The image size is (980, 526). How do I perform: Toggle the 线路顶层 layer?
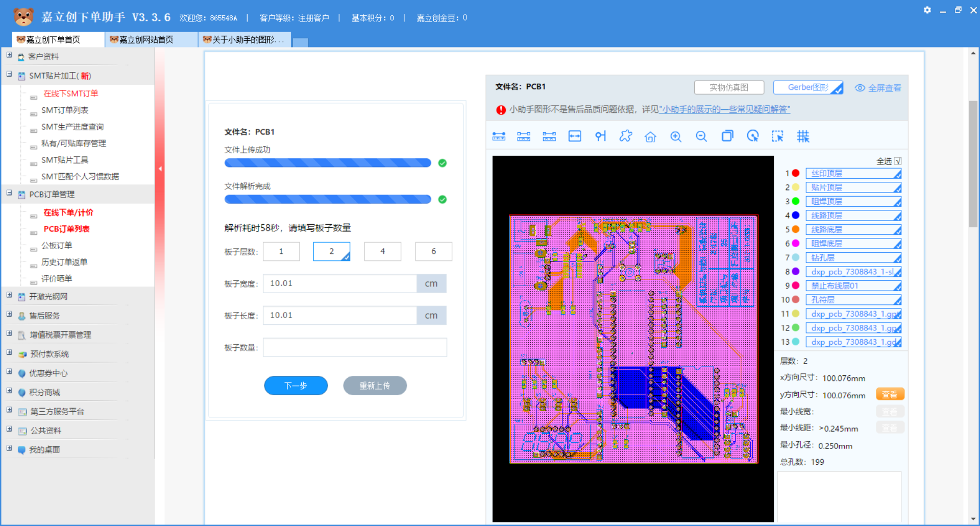853,216
